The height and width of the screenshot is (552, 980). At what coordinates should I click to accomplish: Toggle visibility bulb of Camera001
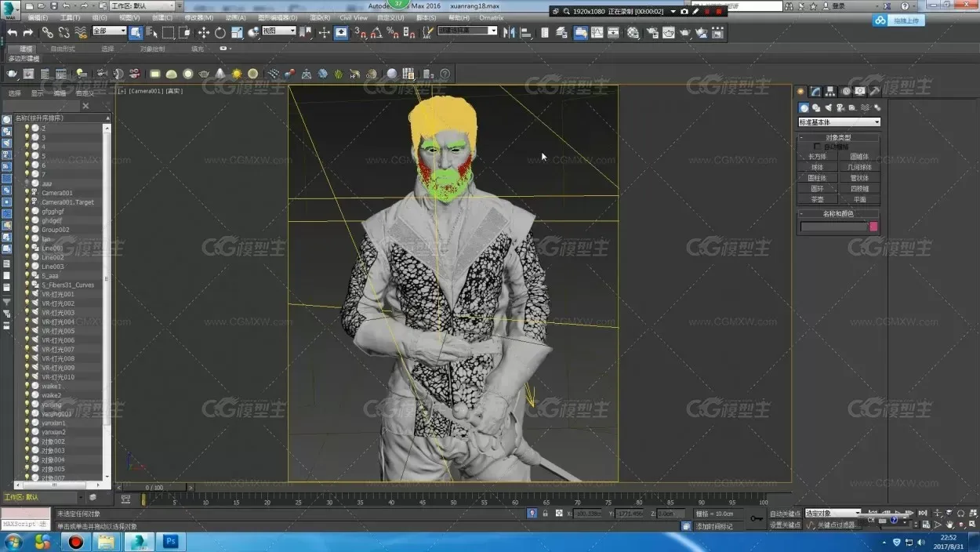click(x=27, y=192)
